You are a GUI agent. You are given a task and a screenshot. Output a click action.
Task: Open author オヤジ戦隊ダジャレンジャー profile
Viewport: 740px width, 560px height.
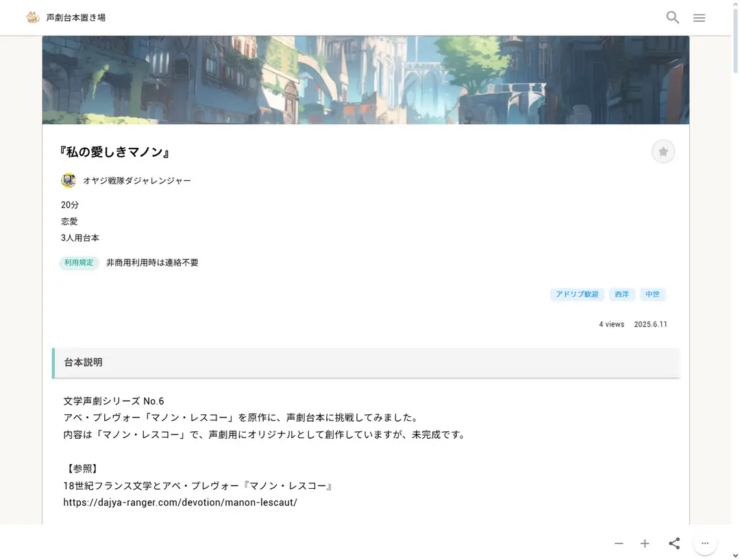(x=137, y=181)
